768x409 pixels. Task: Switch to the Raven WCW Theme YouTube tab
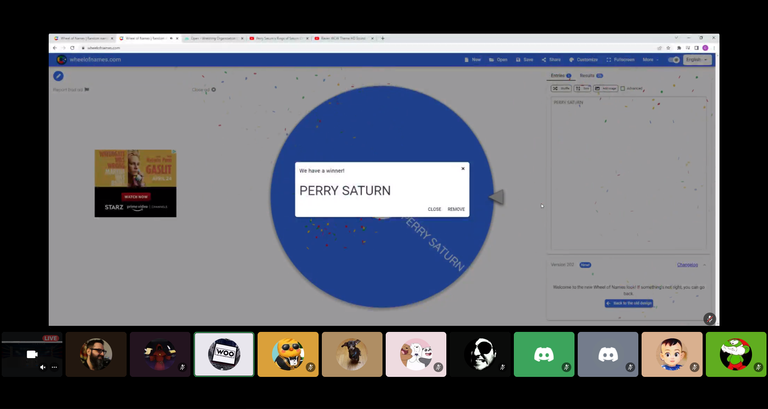[344, 38]
